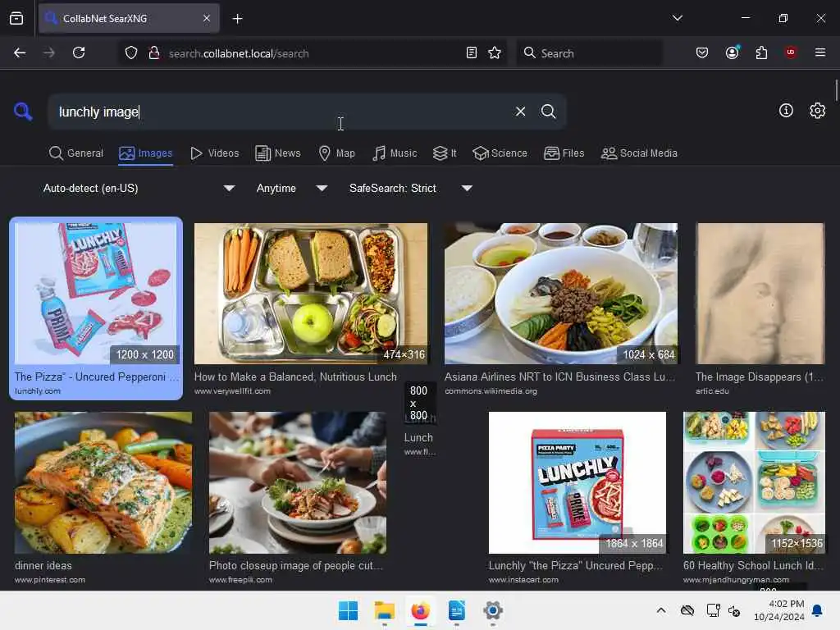The width and height of the screenshot is (840, 630).
Task: Toggle reader view icon in address bar
Action: click(x=472, y=52)
